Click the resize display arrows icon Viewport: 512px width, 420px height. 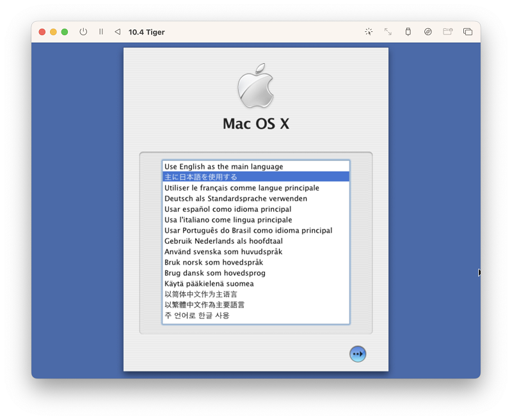[388, 31]
